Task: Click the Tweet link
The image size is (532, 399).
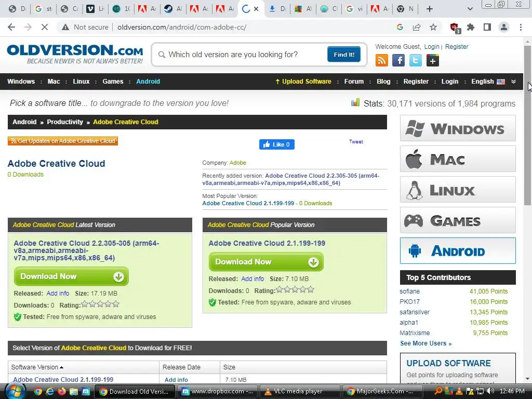Action: [x=356, y=142]
